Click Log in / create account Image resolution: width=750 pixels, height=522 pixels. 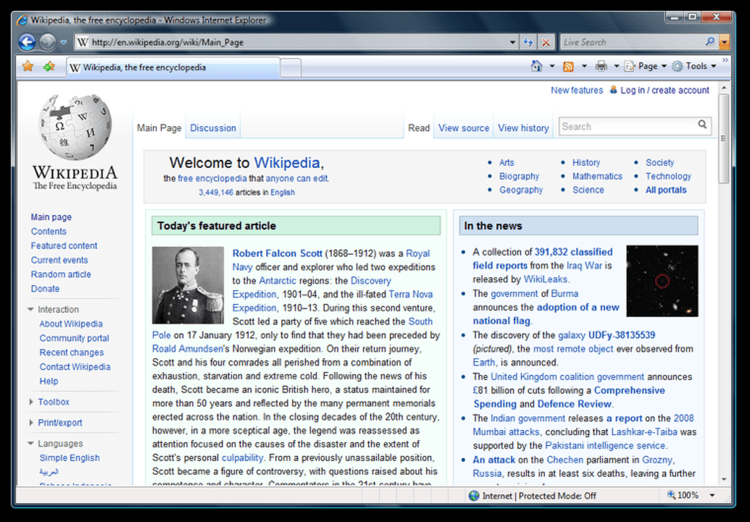[x=664, y=90]
